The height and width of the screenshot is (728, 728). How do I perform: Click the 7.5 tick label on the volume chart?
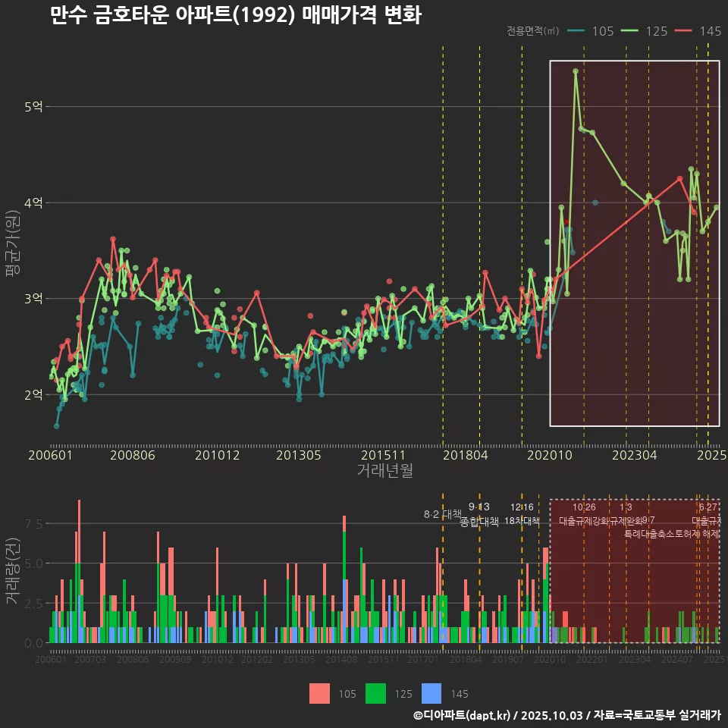pyautogui.click(x=33, y=524)
